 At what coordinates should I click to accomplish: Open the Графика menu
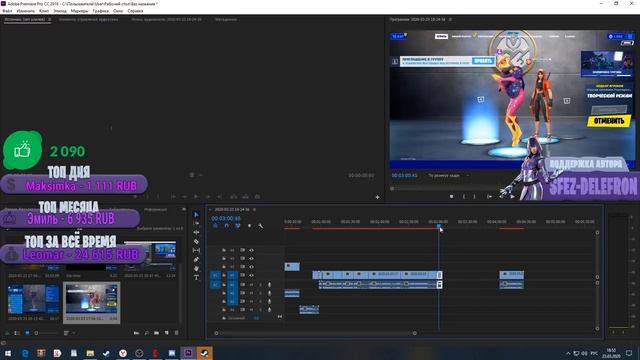(x=100, y=11)
